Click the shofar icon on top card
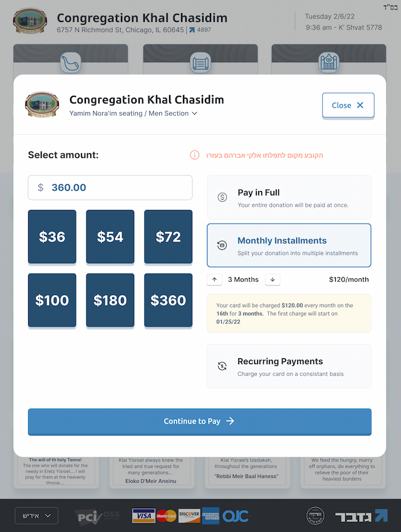The image size is (401, 532). click(x=71, y=63)
